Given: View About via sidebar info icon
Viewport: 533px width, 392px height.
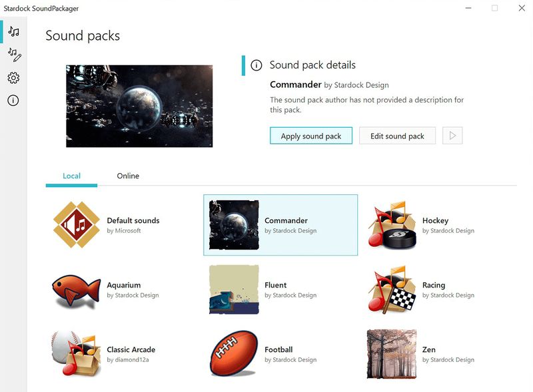Looking at the screenshot, I should point(12,100).
